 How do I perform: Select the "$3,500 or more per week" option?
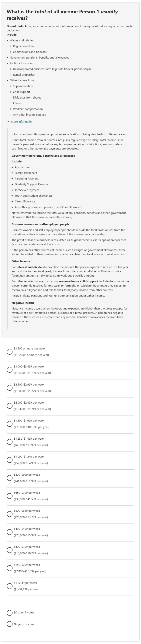click(9, 351)
